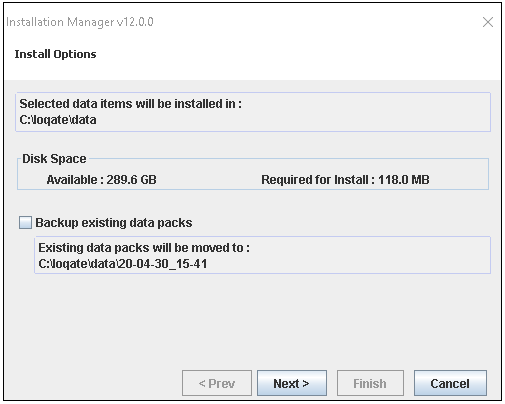Click empty space between the two Disk Space values
The height and width of the screenshot is (404, 505).
[208, 180]
